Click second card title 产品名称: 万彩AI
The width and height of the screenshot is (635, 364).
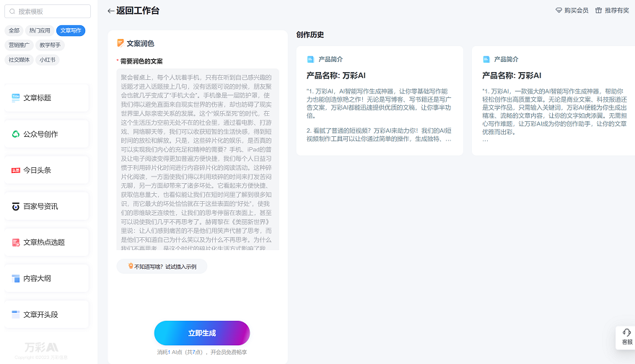[x=512, y=76]
